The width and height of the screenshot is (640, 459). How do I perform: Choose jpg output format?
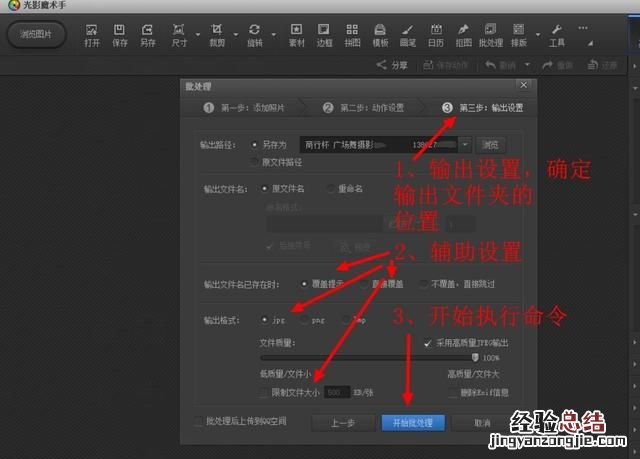click(x=264, y=320)
